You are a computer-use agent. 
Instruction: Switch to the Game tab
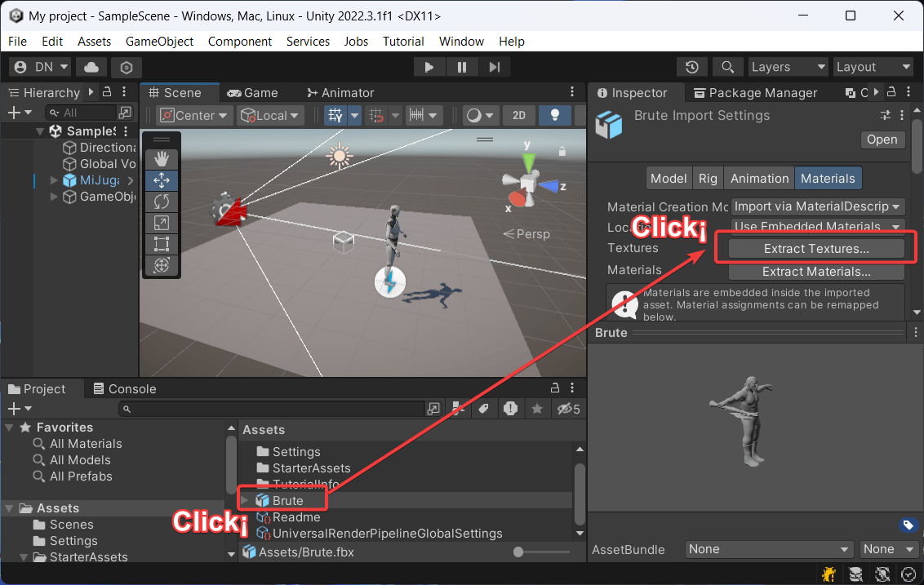click(x=253, y=92)
